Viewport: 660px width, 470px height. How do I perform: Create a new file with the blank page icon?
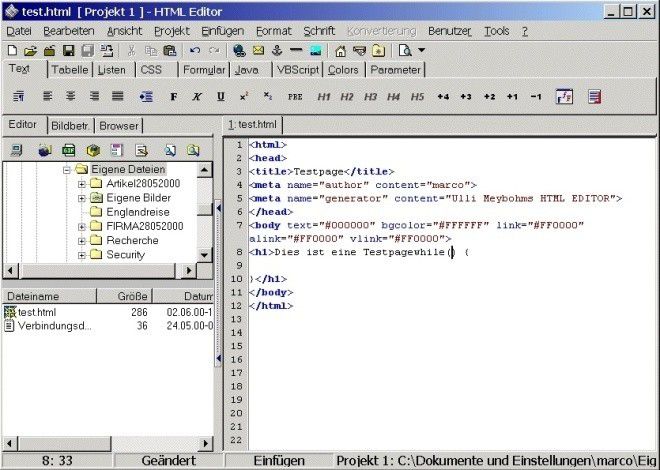pyautogui.click(x=13, y=51)
